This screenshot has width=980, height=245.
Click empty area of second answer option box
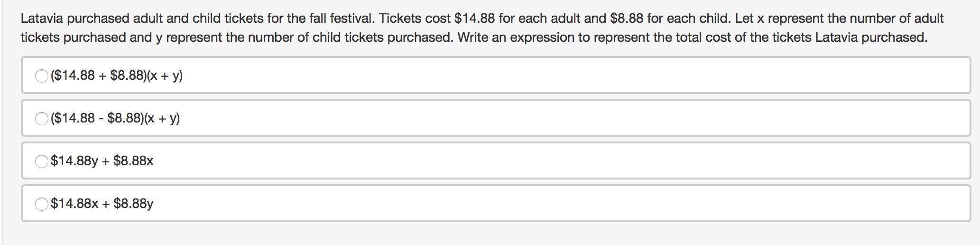569,118
